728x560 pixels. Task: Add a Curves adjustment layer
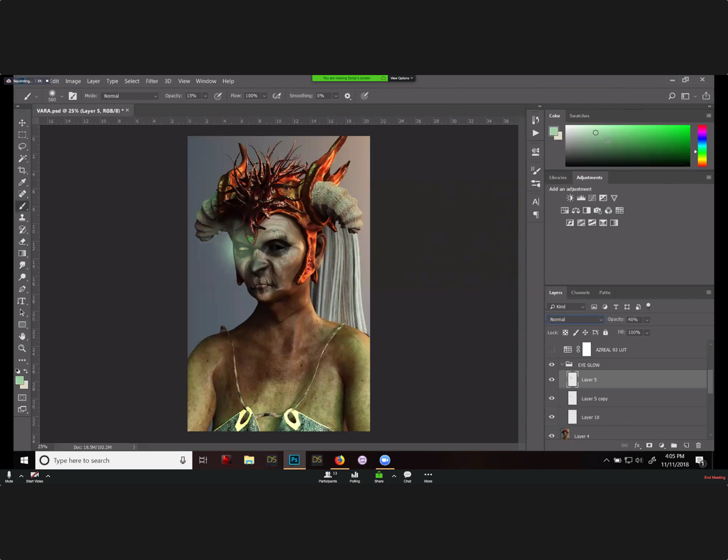(592, 198)
